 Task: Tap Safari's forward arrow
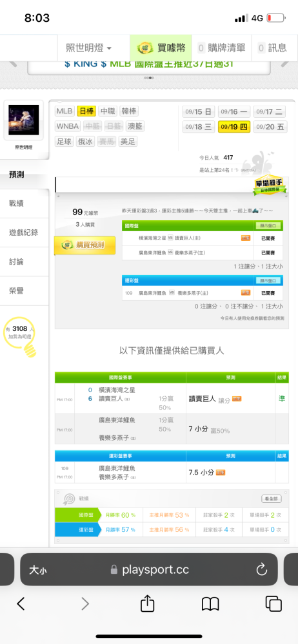click(84, 603)
